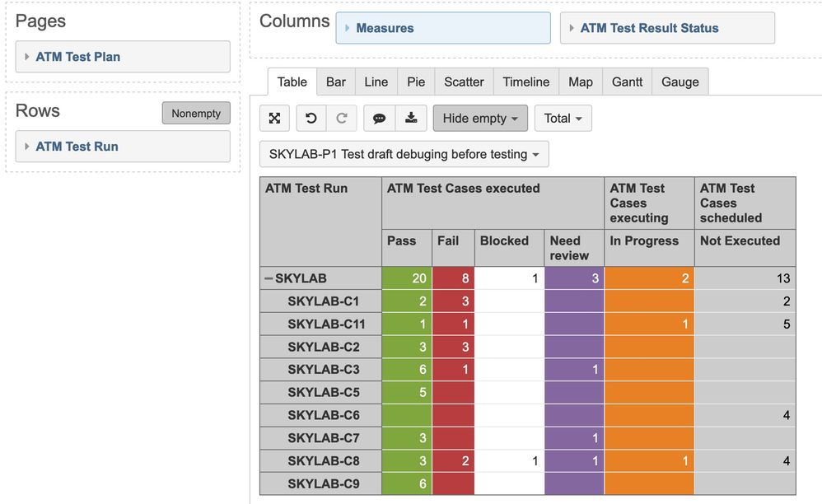Expand the ATM Test Run dimension arrow
822x504 pixels.
[26, 146]
